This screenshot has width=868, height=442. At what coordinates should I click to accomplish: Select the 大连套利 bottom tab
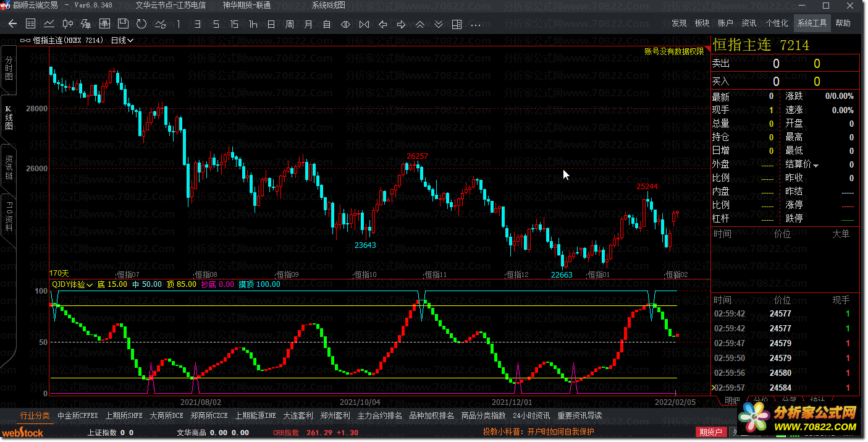click(298, 415)
